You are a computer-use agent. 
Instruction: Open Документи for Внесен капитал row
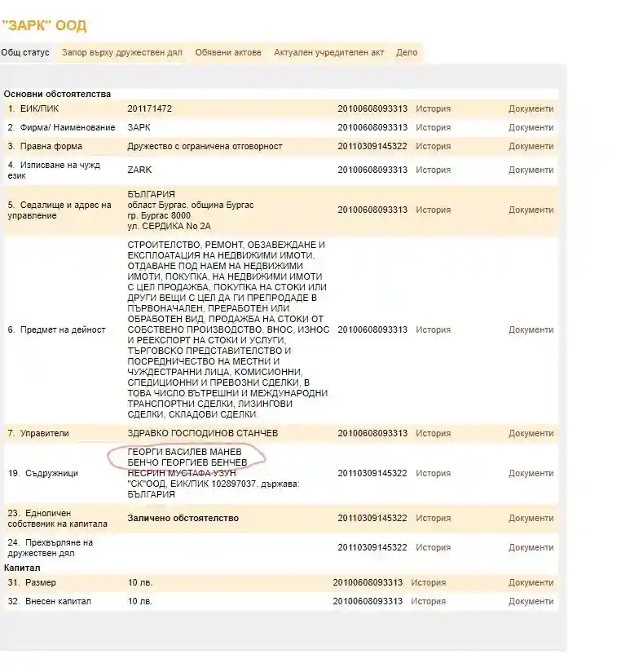pyautogui.click(x=531, y=601)
